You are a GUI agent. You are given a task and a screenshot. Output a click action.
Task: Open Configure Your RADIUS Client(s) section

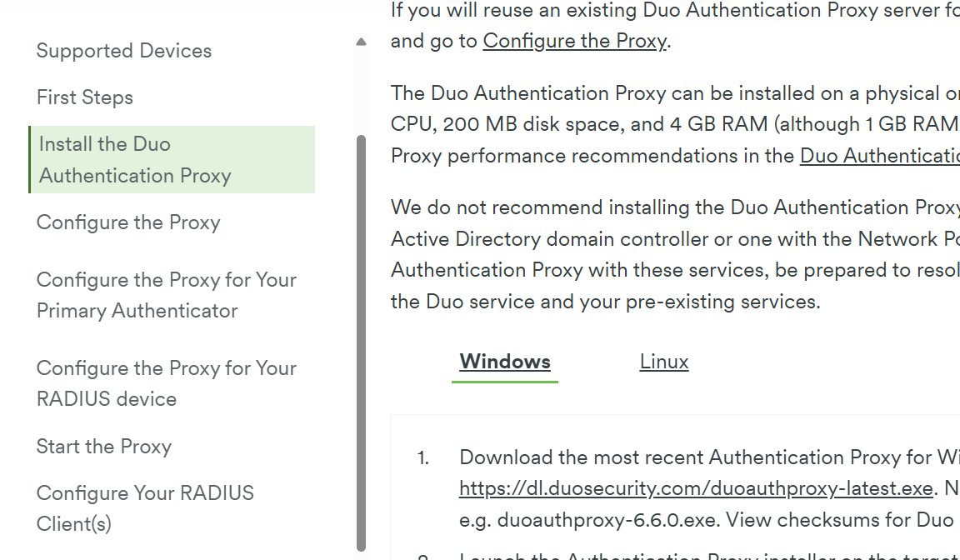145,508
